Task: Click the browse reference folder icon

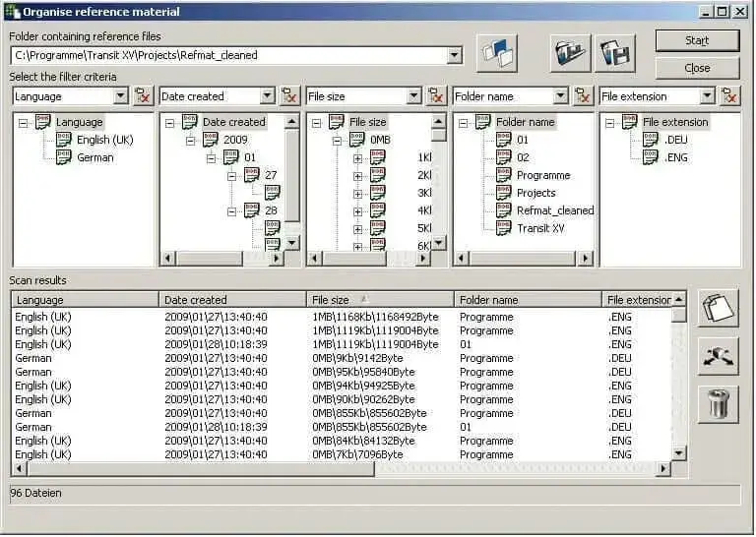Action: point(496,53)
